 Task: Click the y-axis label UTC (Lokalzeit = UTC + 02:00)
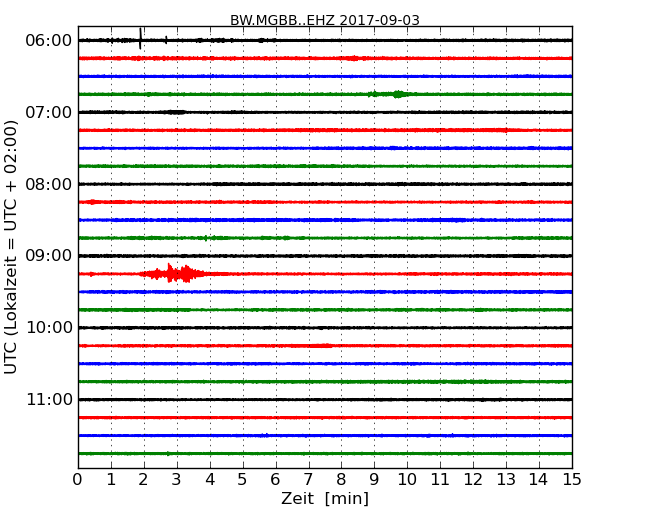click(11, 247)
